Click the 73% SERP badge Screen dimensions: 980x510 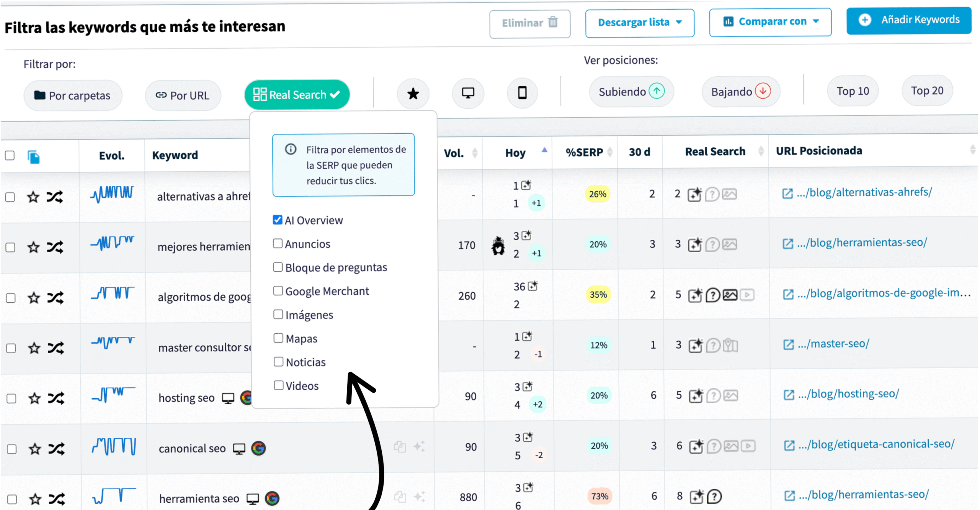click(x=599, y=496)
